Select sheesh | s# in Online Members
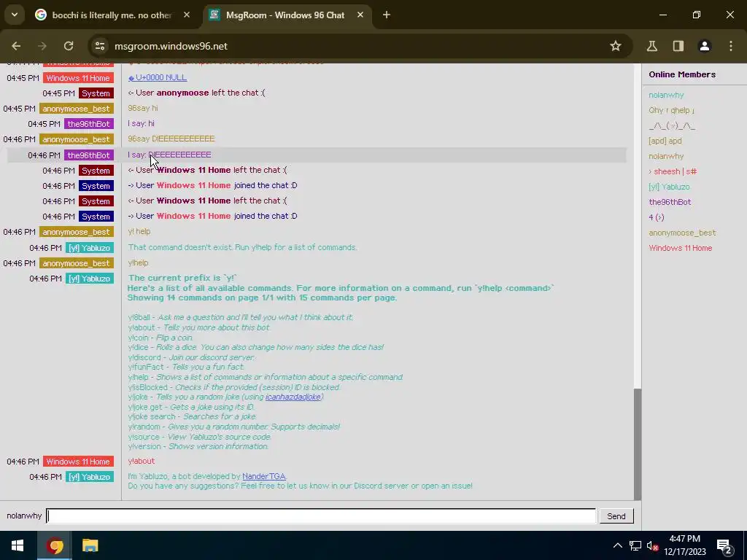Image resolution: width=747 pixels, height=560 pixels. (x=673, y=171)
